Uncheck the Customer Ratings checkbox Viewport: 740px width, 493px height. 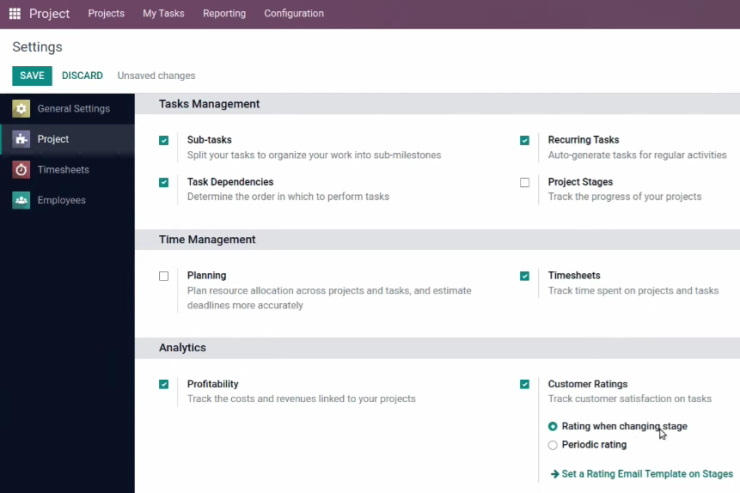[x=524, y=384]
